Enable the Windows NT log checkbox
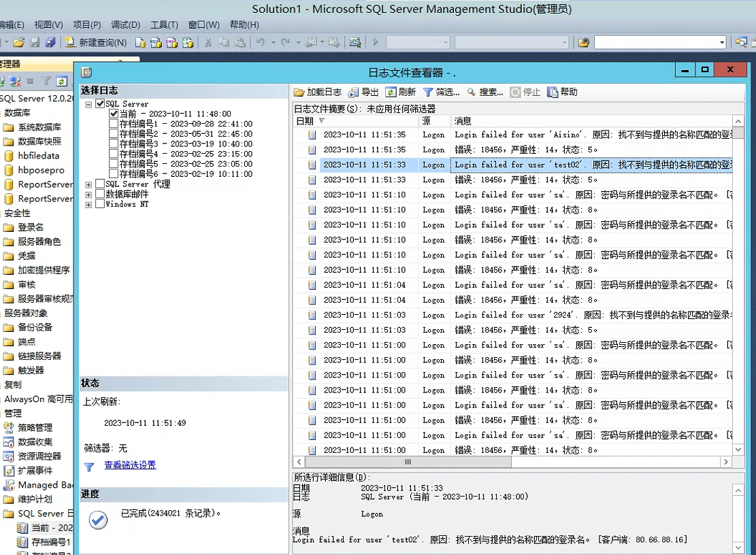 tap(100, 204)
